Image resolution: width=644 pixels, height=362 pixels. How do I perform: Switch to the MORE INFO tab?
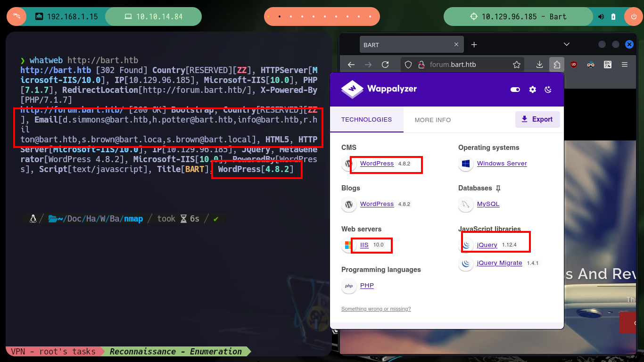[x=432, y=120]
